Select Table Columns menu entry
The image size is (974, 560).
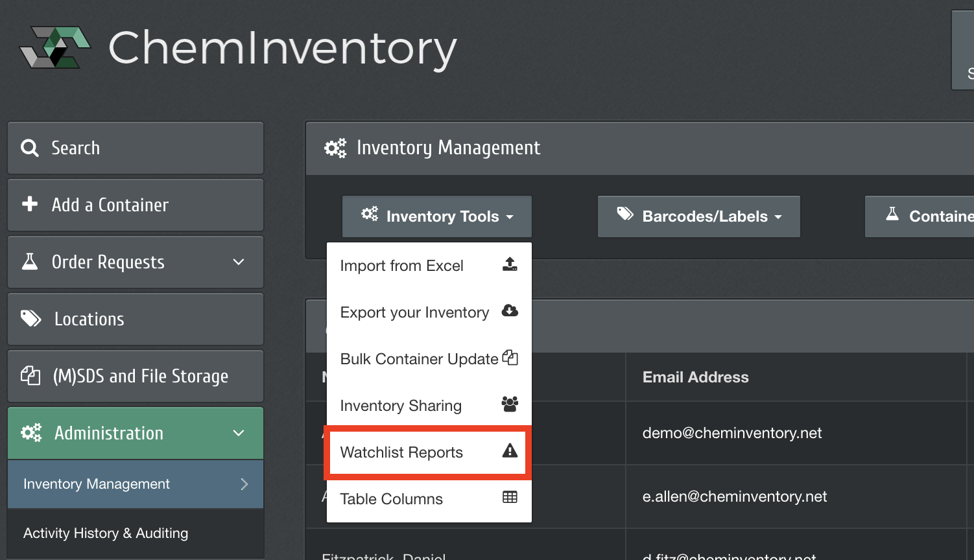tap(429, 499)
